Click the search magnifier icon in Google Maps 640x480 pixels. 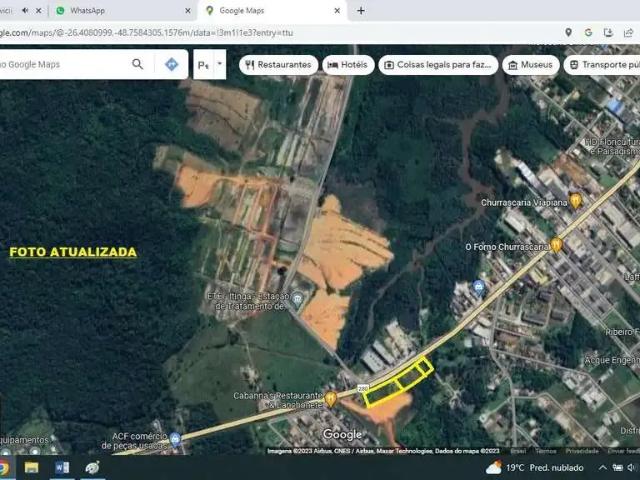pyautogui.click(x=138, y=64)
